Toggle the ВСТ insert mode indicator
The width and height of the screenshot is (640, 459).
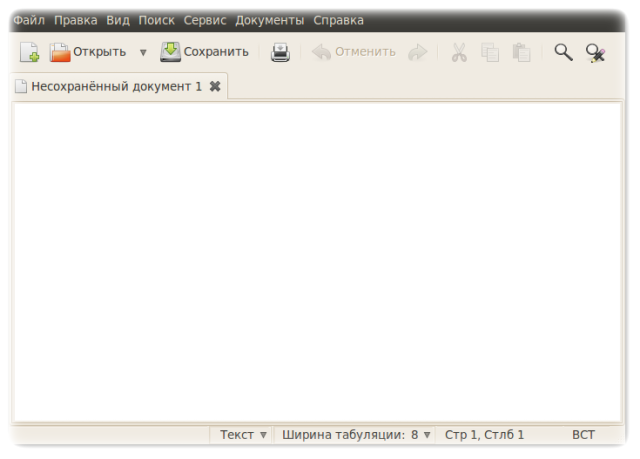tap(583, 435)
